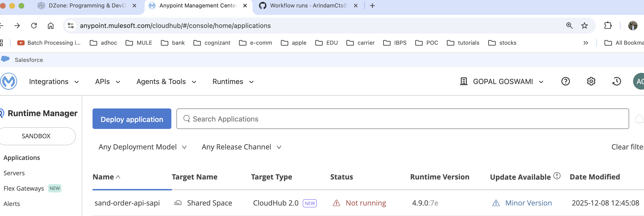Click the Not running status text

(366, 203)
